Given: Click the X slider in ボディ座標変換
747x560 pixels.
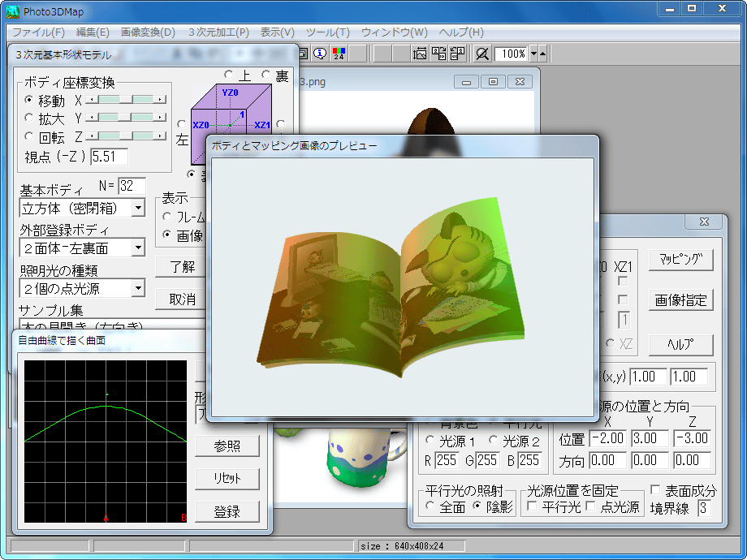Looking at the screenshot, I should [x=126, y=99].
